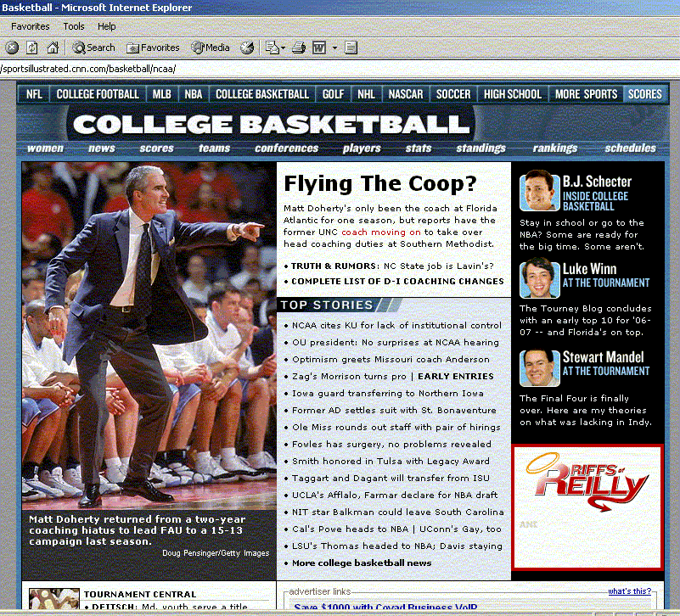
Task: Open the Favorites toolbar button
Action: (x=153, y=48)
